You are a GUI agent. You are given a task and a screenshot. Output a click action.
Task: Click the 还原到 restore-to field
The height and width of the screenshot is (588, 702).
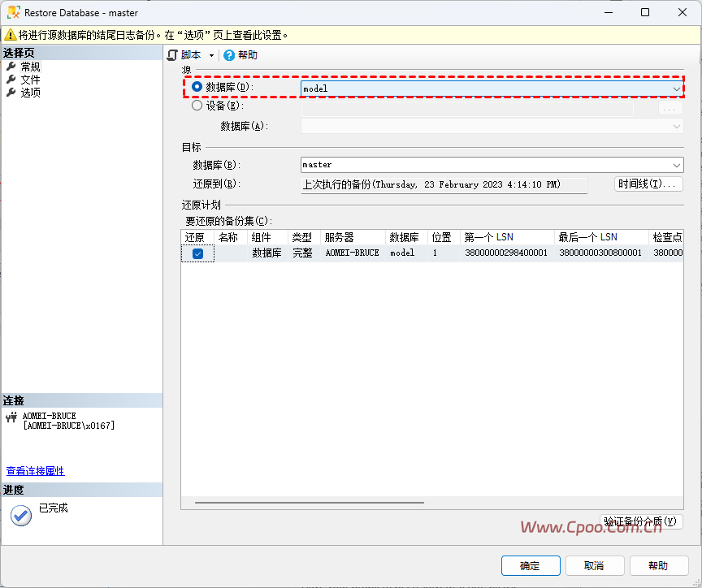click(444, 184)
